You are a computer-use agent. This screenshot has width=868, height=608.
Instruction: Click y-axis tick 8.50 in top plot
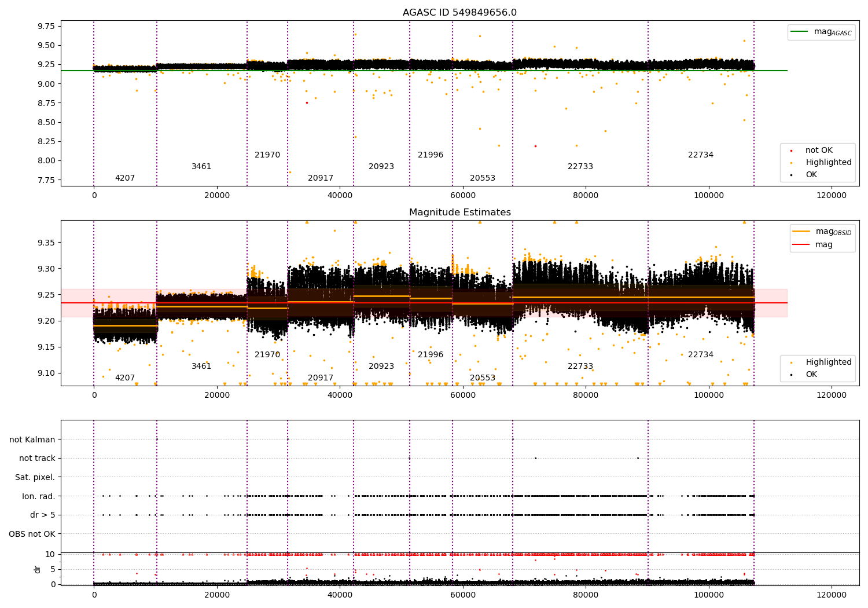[x=46, y=122]
